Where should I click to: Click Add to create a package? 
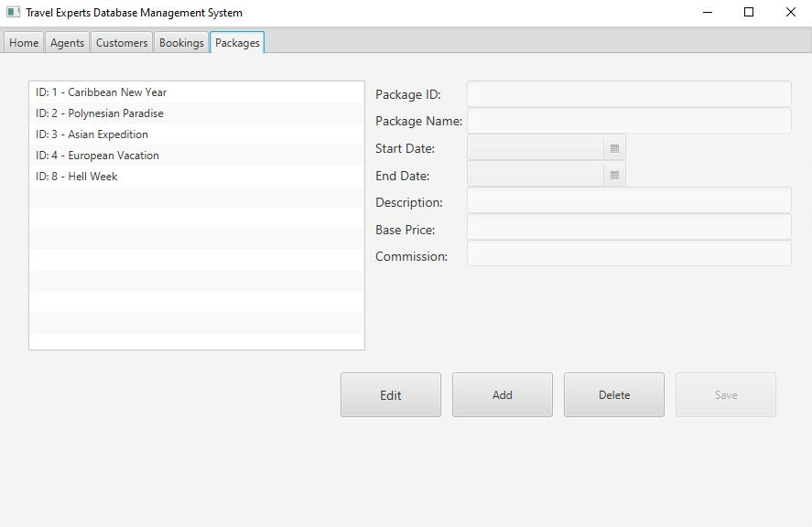click(x=502, y=395)
